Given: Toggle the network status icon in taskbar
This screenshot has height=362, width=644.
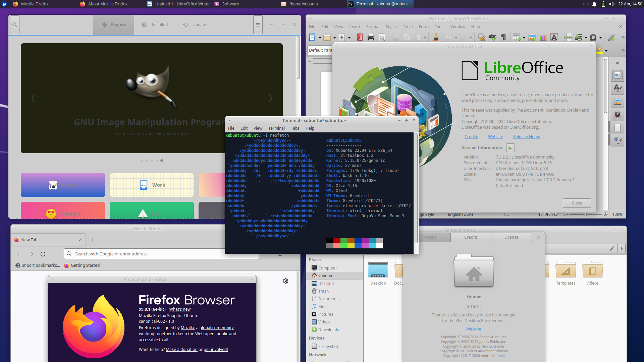Looking at the screenshot, I should tap(586, 4).
